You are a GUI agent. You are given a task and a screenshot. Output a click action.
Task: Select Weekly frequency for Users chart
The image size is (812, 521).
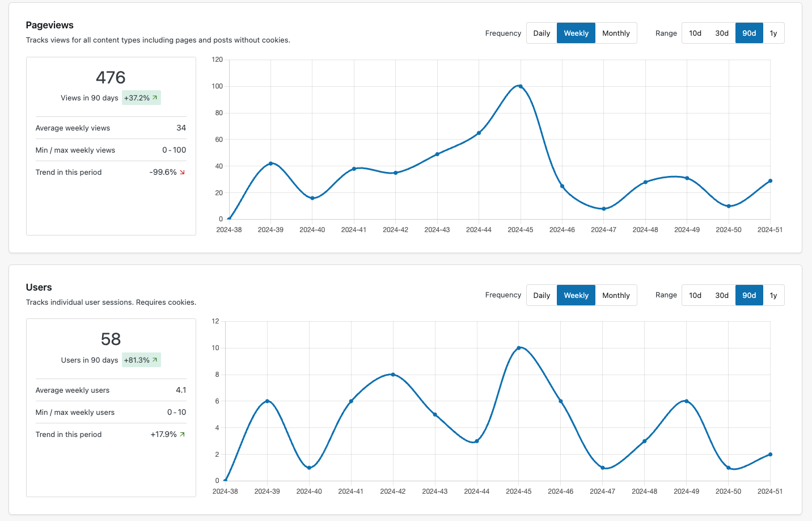coord(576,296)
